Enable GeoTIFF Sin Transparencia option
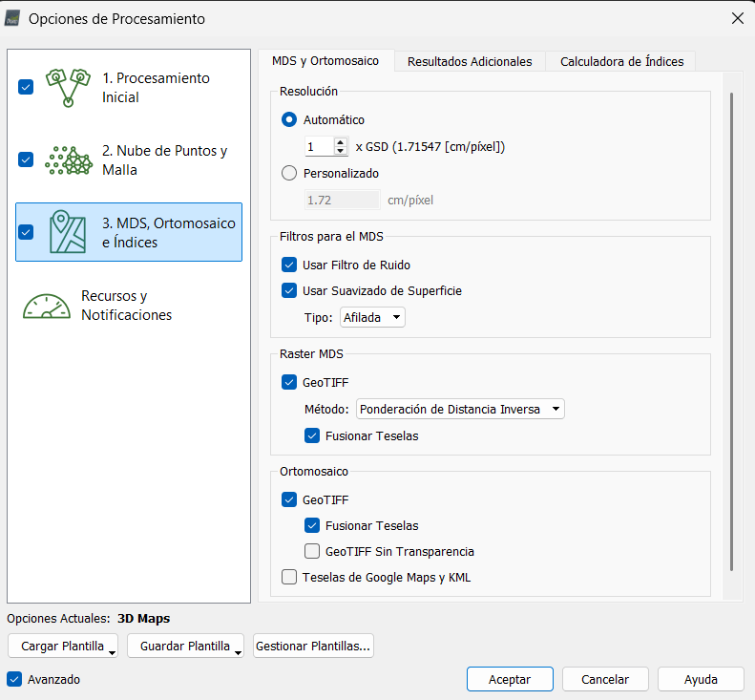The height and width of the screenshot is (700, 755). coord(312,551)
